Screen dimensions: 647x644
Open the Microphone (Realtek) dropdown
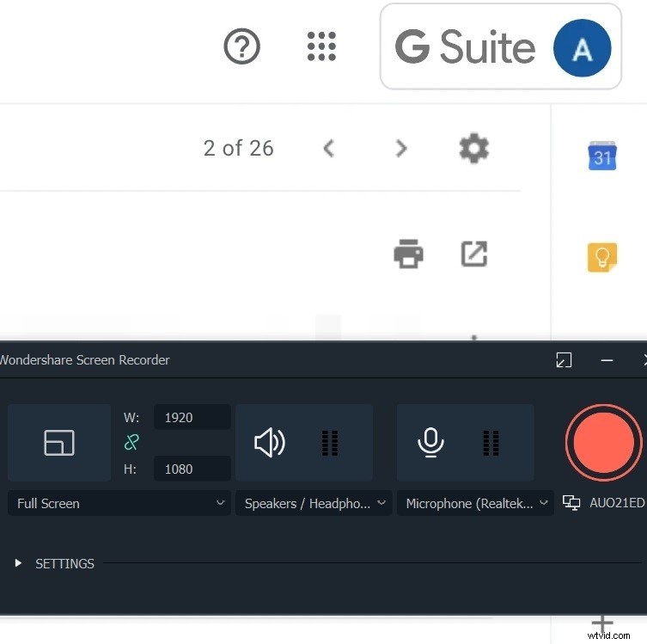point(475,503)
